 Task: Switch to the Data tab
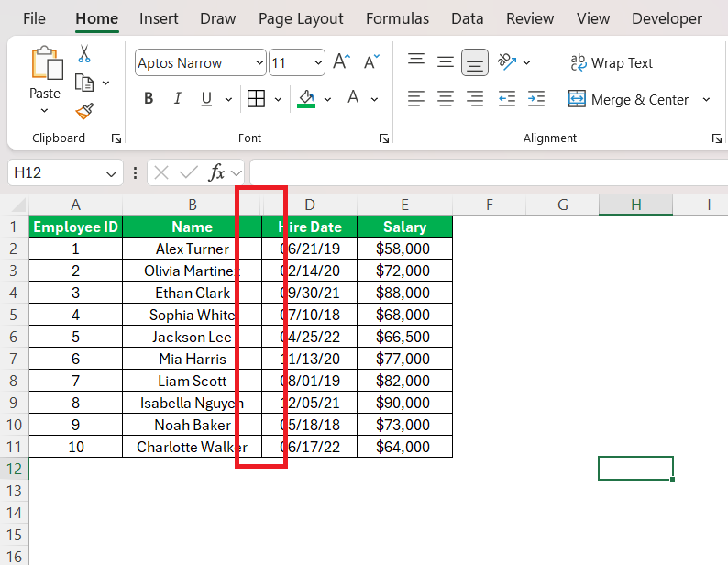(467, 18)
